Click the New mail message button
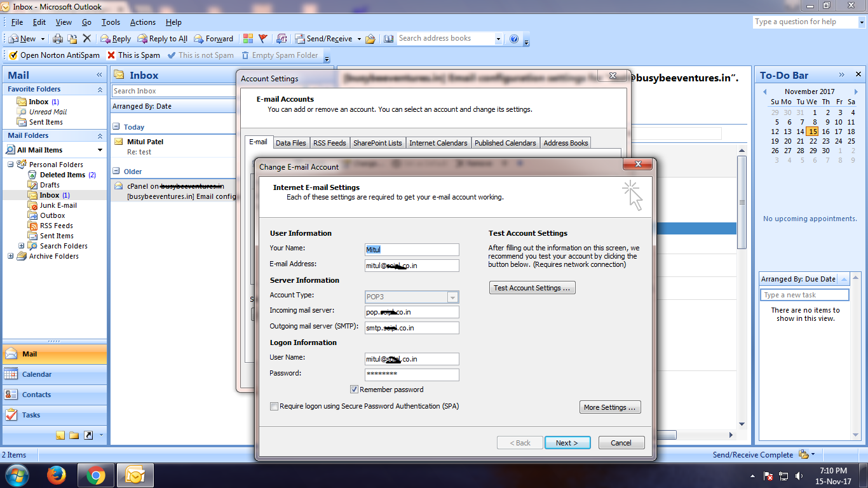 (23, 39)
